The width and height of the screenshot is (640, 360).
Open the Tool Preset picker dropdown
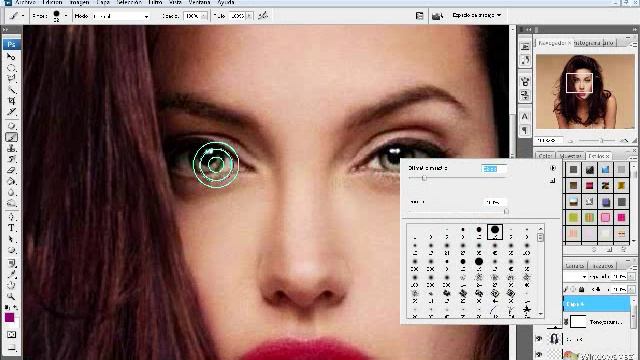point(22,16)
